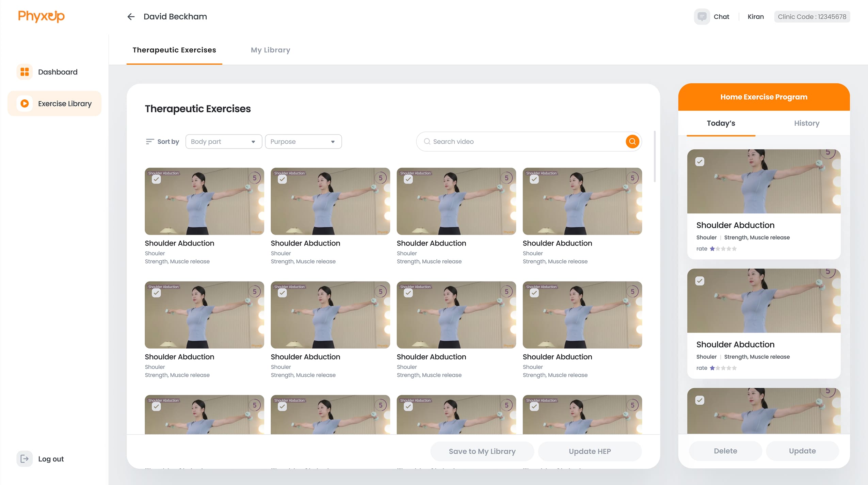This screenshot has height=485, width=868.
Task: Toggle checkbox on third-row first exercise card
Action: pyautogui.click(x=156, y=407)
